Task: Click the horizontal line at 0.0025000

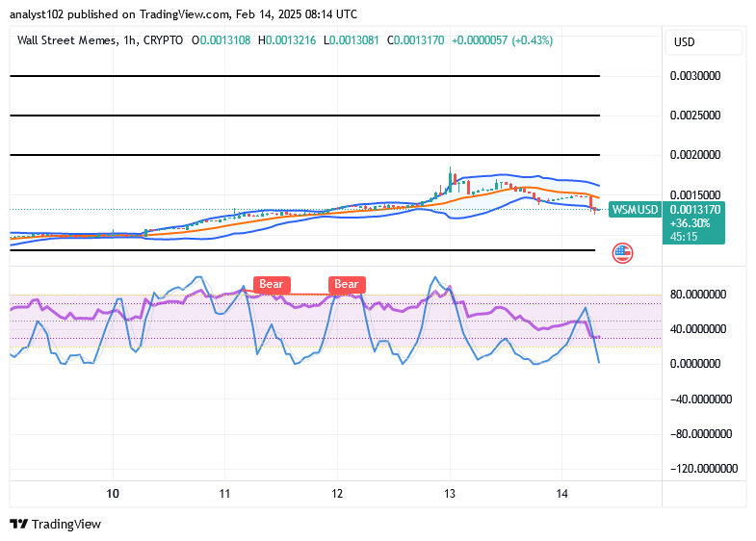Action: point(304,116)
